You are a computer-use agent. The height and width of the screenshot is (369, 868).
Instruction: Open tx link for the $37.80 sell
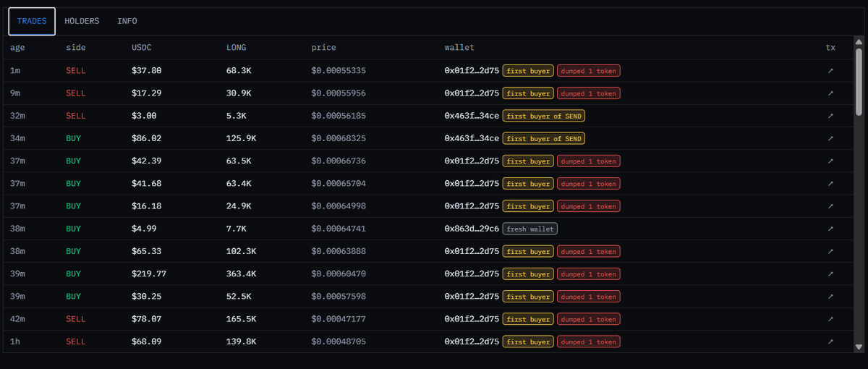click(830, 71)
